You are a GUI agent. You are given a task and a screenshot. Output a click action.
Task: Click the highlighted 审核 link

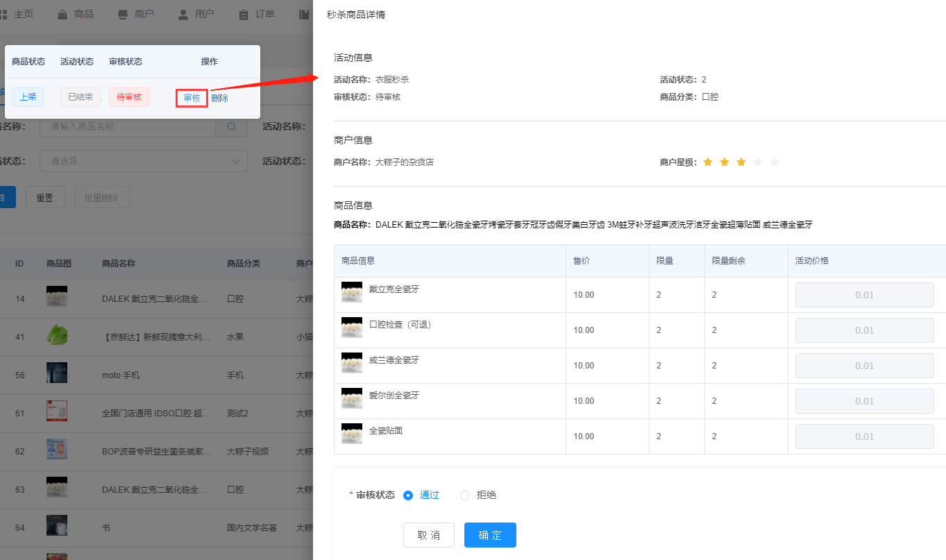(192, 97)
